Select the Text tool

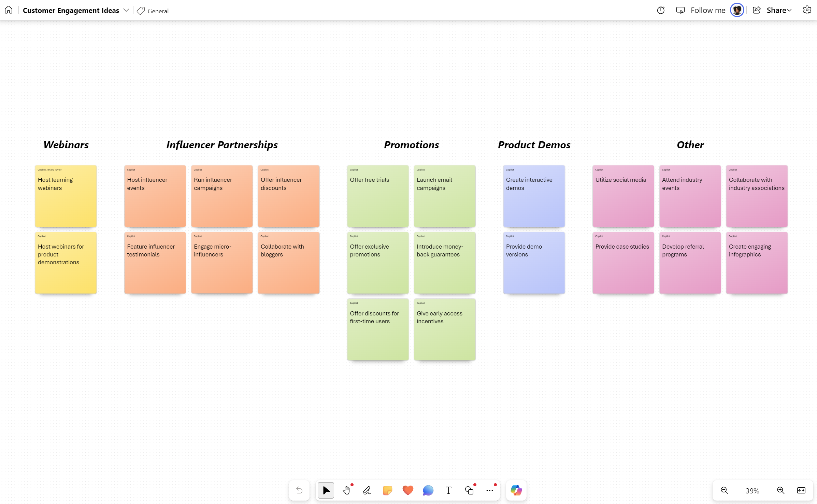click(x=448, y=490)
